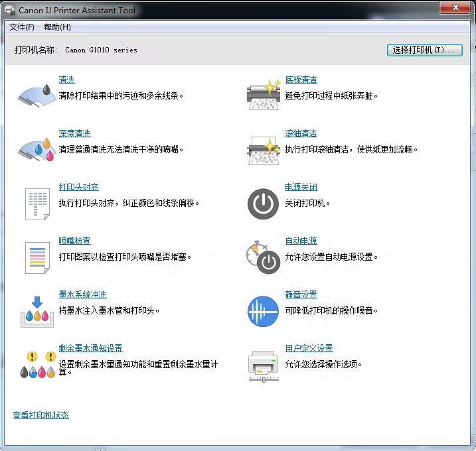This screenshot has width=476, height=451.
Task: Click the text 关闭打印机。
Action: coord(307,203)
